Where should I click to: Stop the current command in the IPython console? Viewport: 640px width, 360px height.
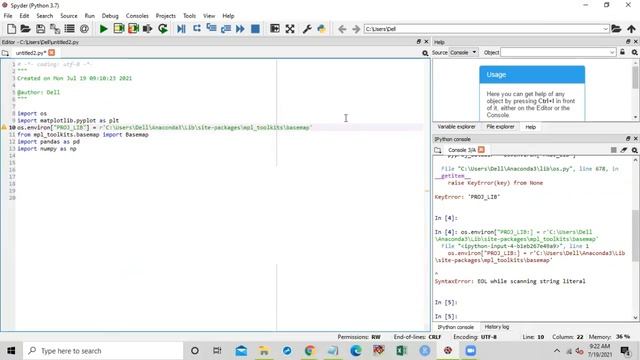613,150
